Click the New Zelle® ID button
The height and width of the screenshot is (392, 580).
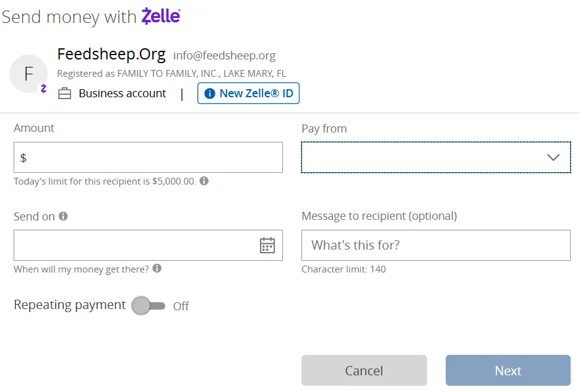point(248,94)
